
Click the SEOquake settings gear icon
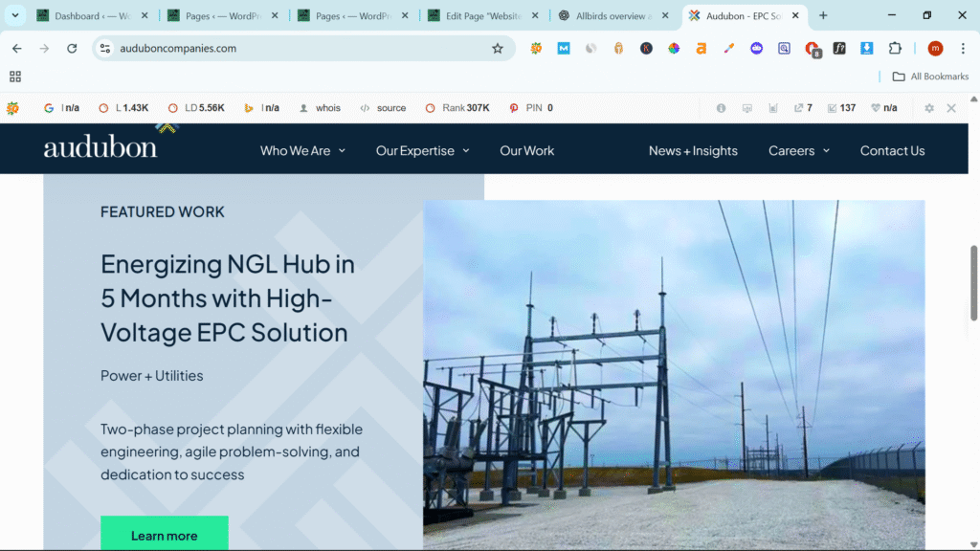tap(928, 108)
